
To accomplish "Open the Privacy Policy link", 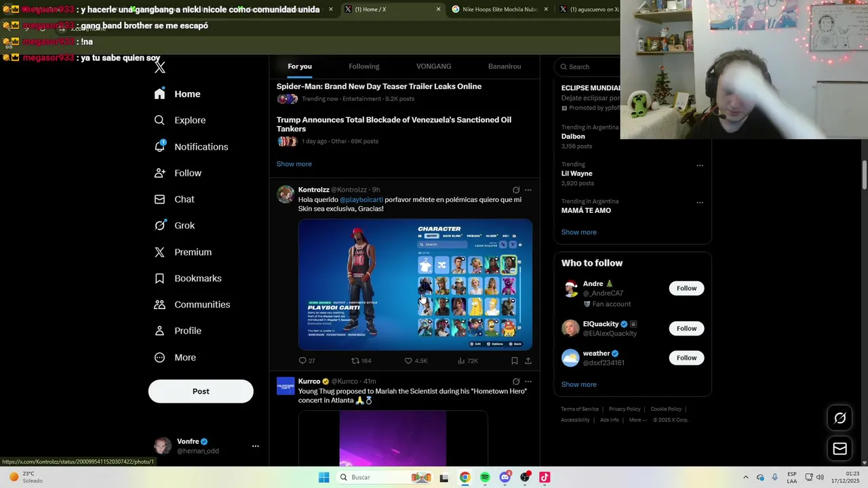I will (625, 409).
